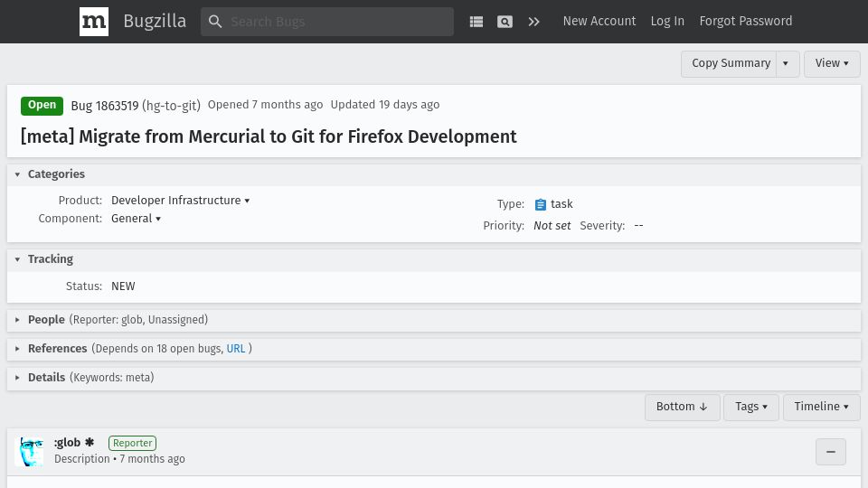Focus the Search Bugs input field

[x=327, y=22]
